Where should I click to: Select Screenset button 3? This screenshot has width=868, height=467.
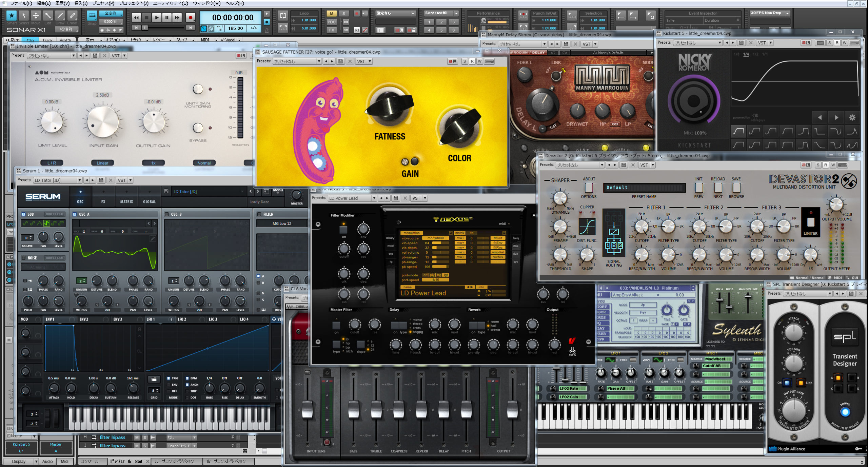(453, 22)
